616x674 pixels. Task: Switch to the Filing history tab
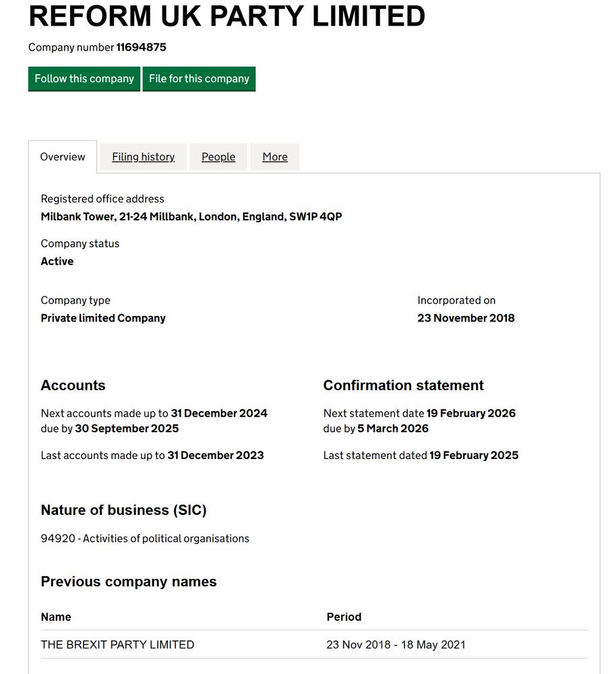143,157
